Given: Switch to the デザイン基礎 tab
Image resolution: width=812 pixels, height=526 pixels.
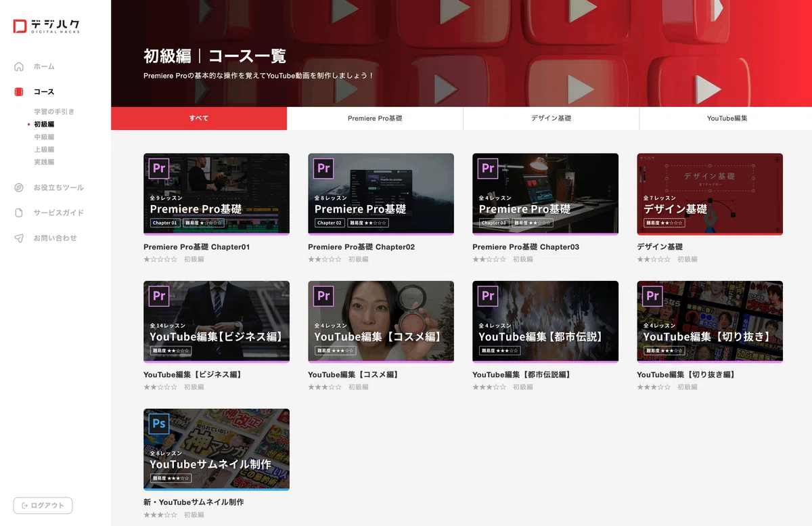Looking at the screenshot, I should coord(551,118).
